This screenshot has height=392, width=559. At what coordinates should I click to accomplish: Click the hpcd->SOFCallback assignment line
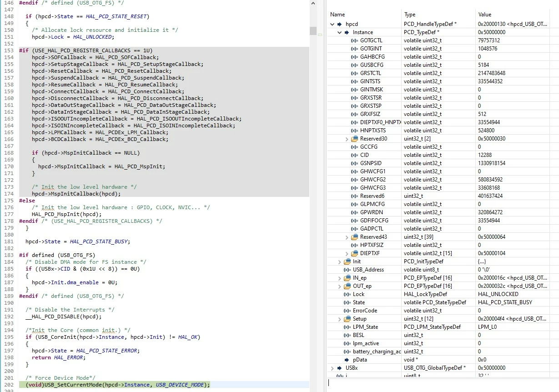(96, 57)
